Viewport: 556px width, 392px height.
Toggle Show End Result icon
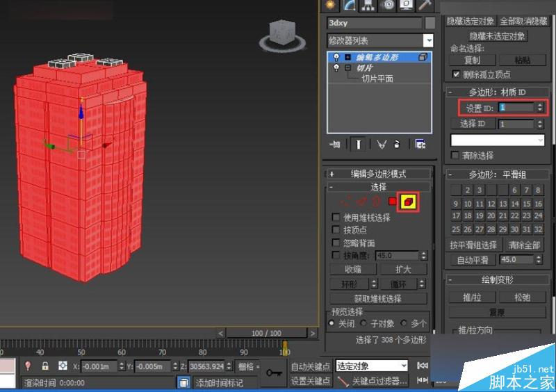click(x=359, y=144)
